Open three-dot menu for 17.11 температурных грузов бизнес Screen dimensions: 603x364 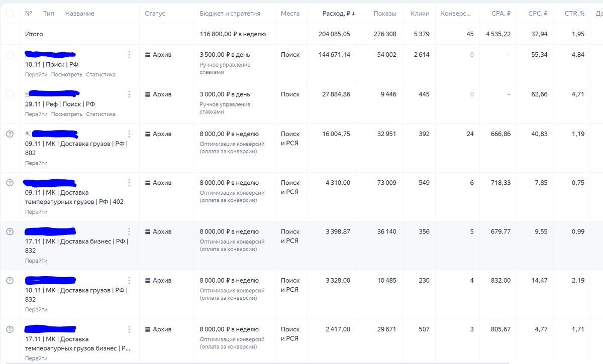pyautogui.click(x=129, y=329)
